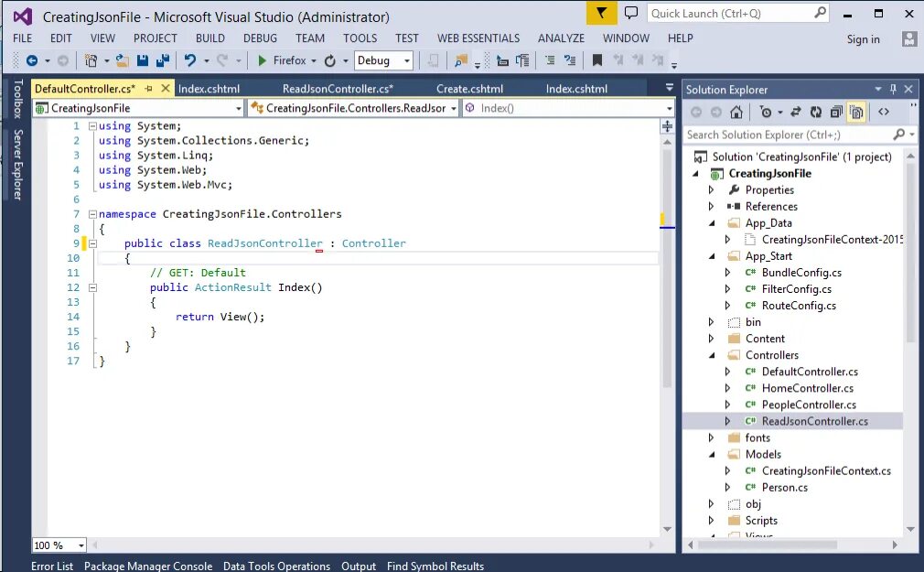Click the Open File folder icon
Image resolution: width=924 pixels, height=572 pixels.
tap(122, 60)
